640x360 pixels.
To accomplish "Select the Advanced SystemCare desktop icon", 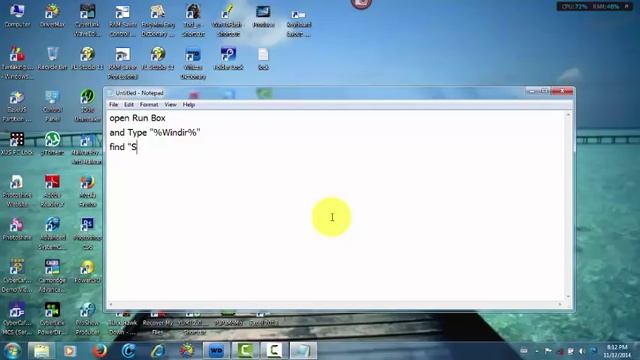I will point(52,233).
